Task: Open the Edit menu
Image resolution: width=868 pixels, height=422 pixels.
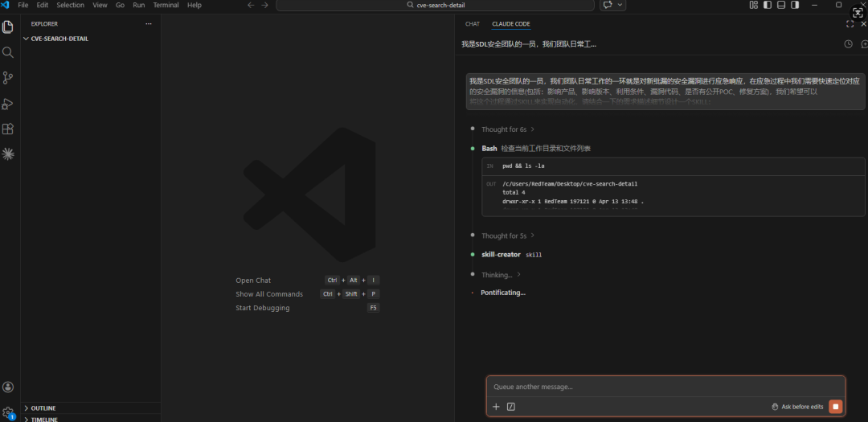Action: coord(43,5)
